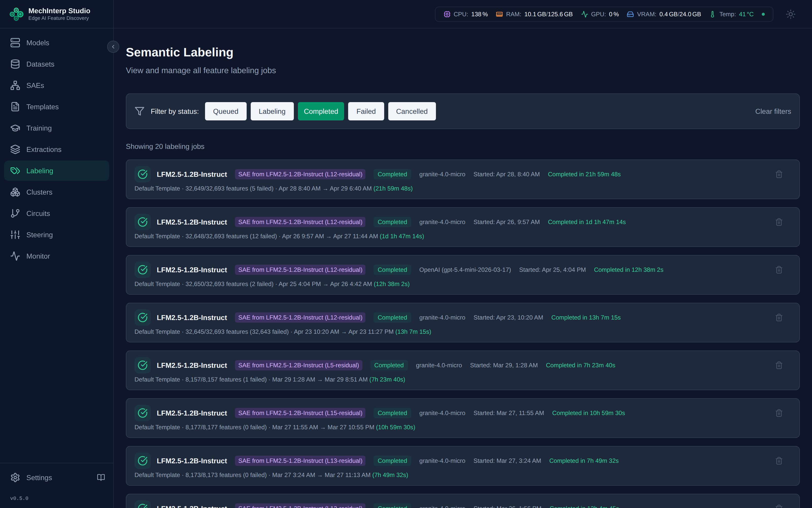Click 'Completed in 7h 23m 40s' text
The width and height of the screenshot is (812, 508).
pos(580,365)
